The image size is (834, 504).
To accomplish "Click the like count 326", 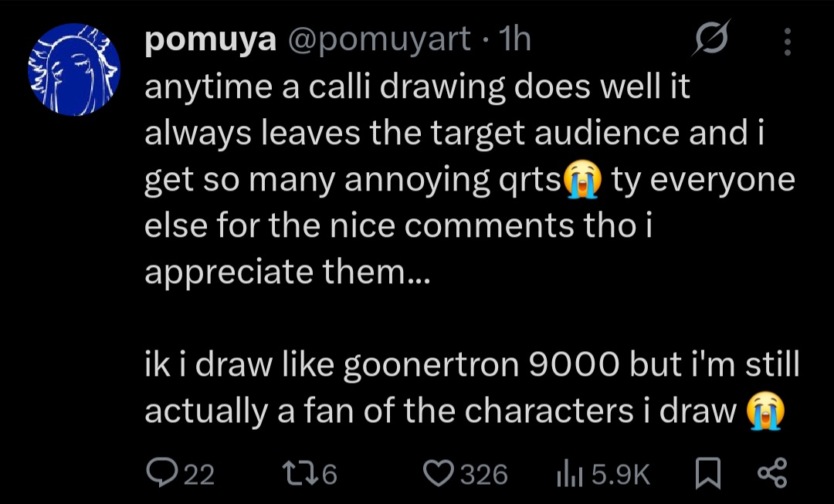I will click(x=484, y=475).
